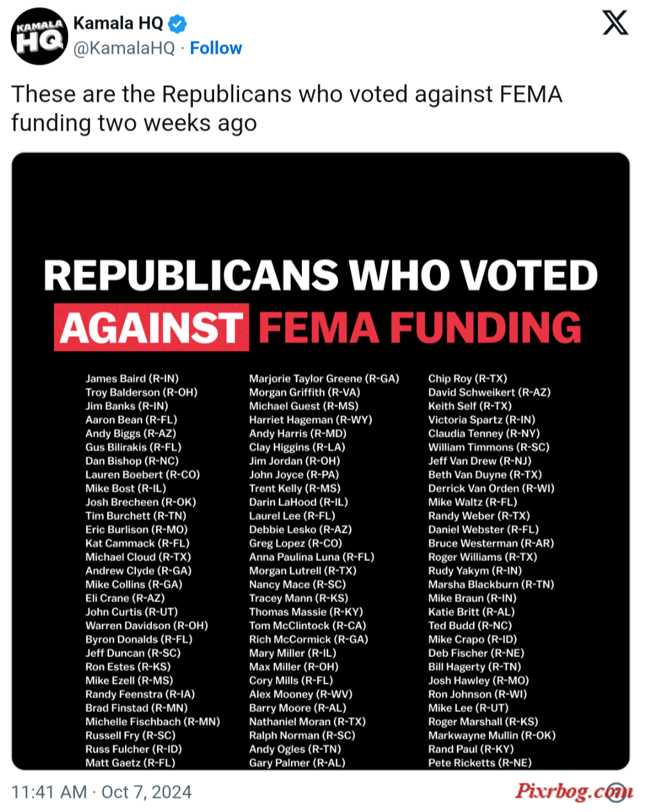This screenshot has width=646, height=812.
Task: Click Matt Gaetz (R-FL) in the list
Action: point(130,763)
